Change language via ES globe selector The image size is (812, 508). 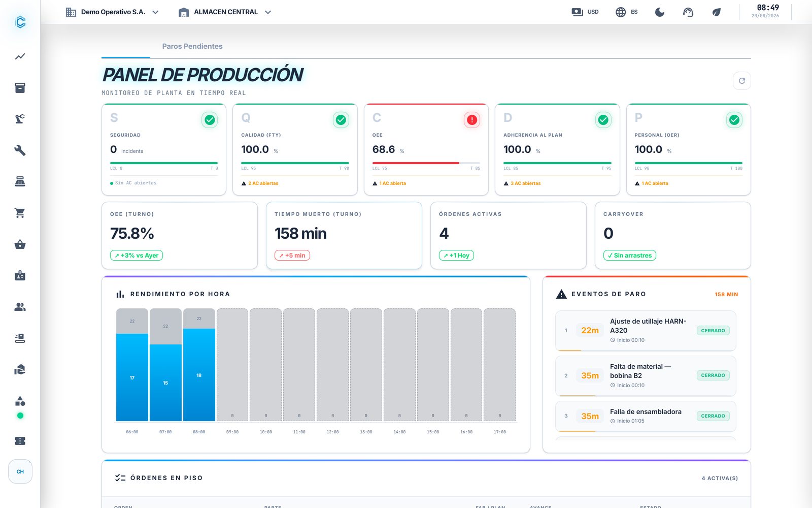[x=626, y=12]
